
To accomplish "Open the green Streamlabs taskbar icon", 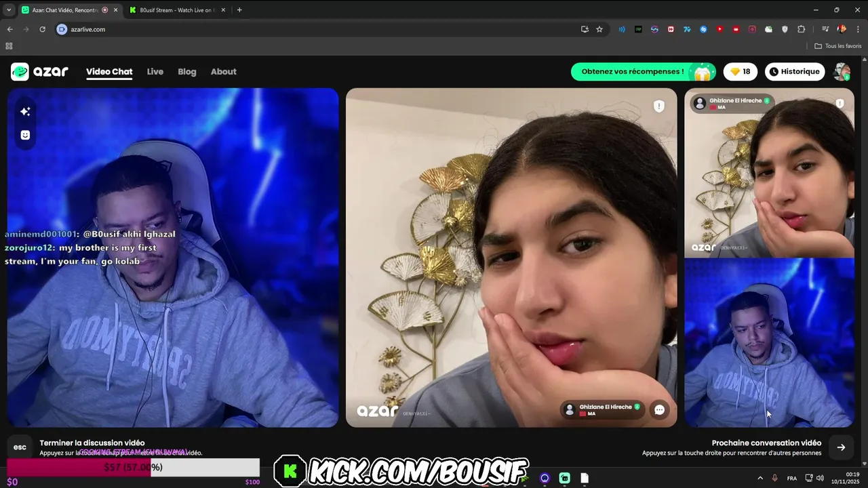I will point(564,478).
